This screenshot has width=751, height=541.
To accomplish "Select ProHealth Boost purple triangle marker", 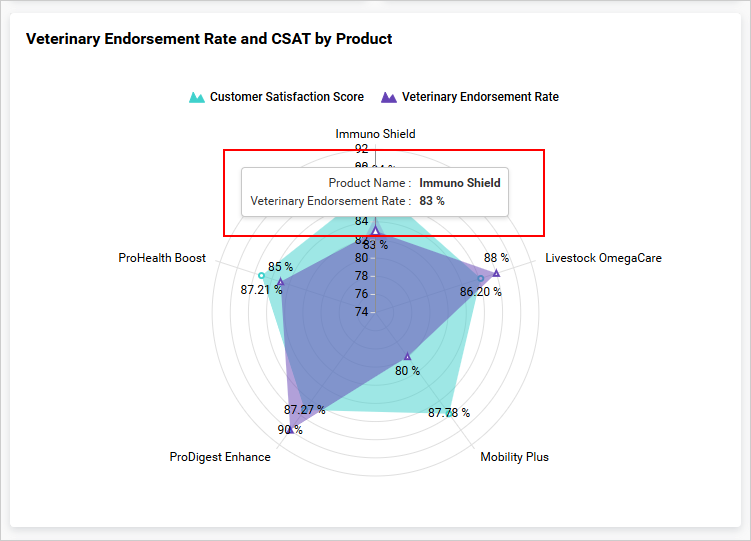I will point(281,283).
